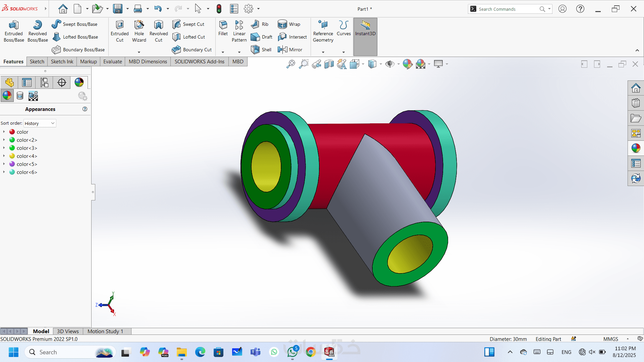
Task: Expand the color<4> appearance item
Action: click(x=4, y=156)
